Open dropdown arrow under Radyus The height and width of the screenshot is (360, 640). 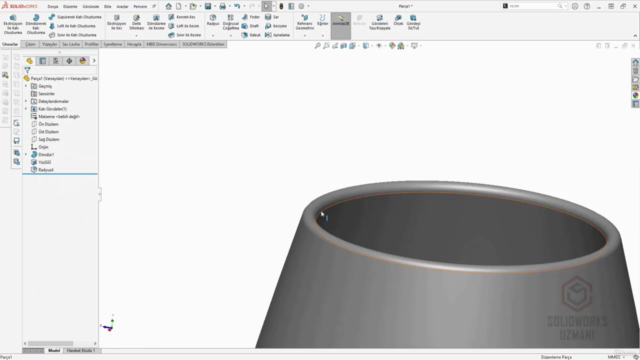click(213, 36)
